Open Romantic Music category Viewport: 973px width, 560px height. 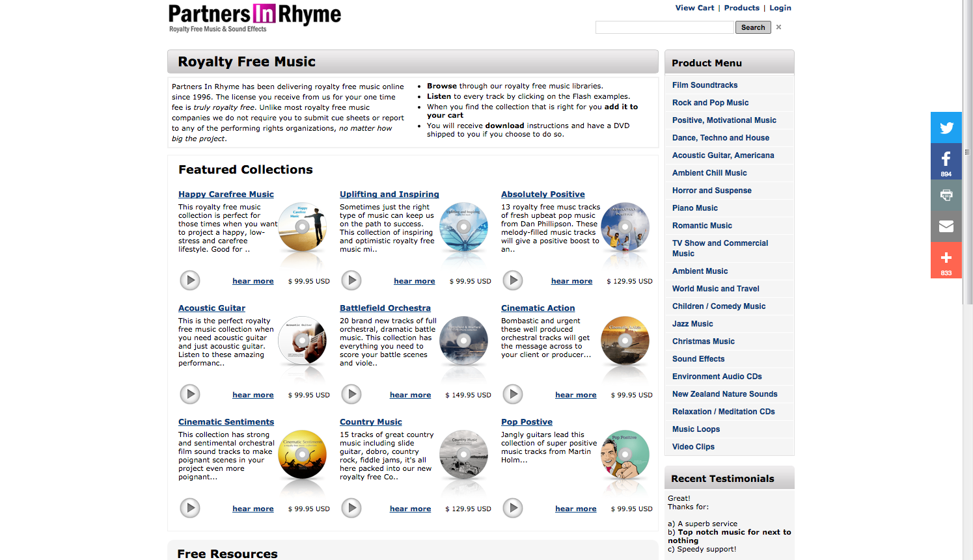click(x=702, y=226)
